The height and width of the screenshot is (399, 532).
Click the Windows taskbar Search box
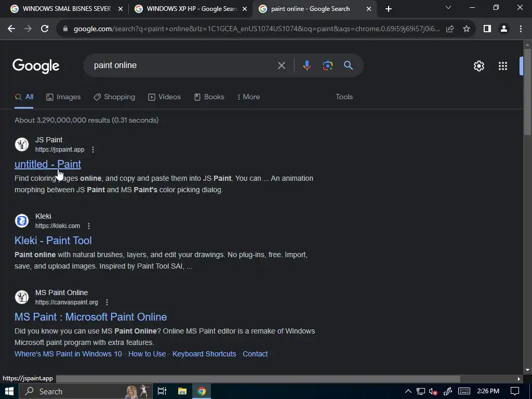pos(86,392)
